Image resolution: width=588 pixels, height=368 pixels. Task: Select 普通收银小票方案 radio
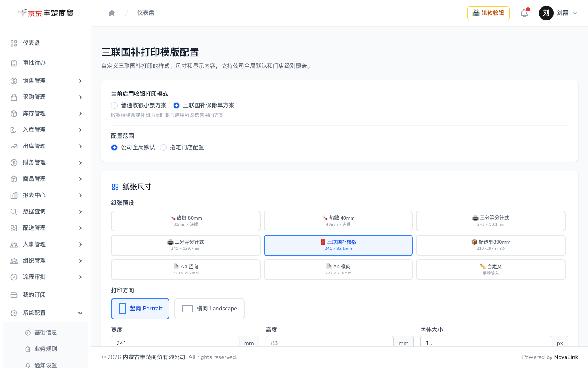coord(114,105)
